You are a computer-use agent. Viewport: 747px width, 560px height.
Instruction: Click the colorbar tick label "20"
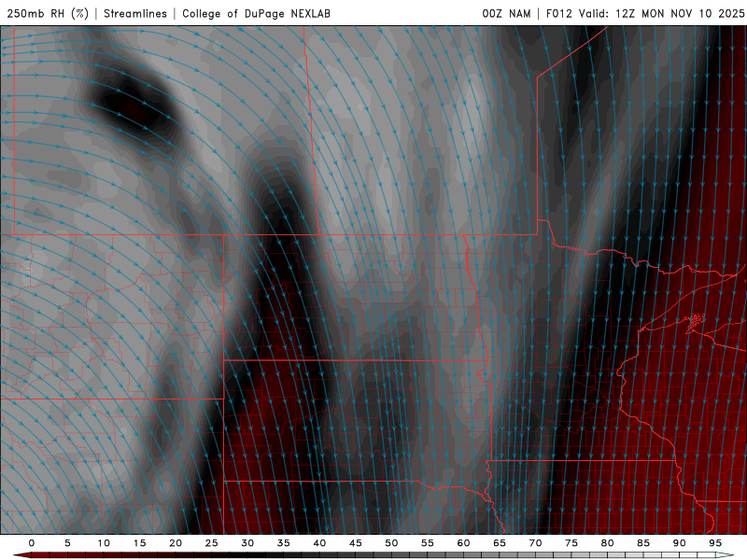pyautogui.click(x=176, y=543)
